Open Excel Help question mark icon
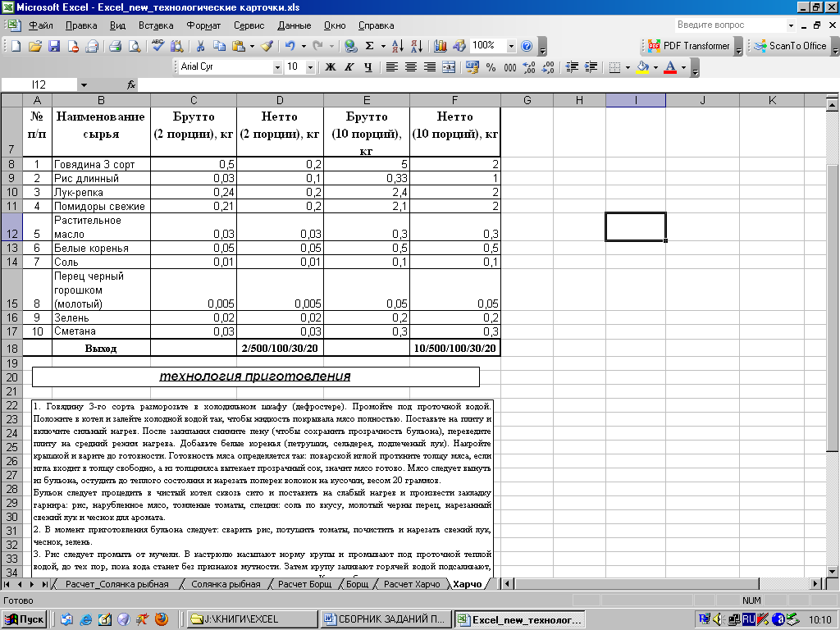Screen dimensions: 840x630 [x=527, y=46]
